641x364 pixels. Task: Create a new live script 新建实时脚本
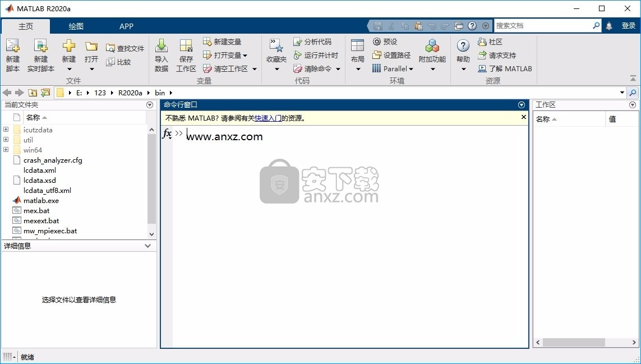tap(40, 56)
